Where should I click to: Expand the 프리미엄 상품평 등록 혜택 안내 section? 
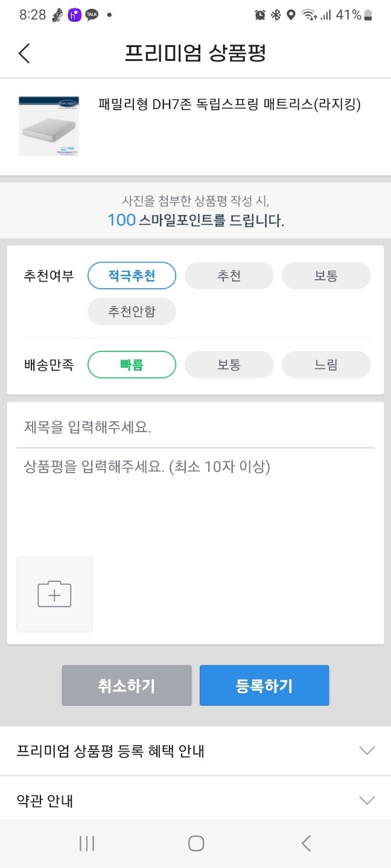[x=195, y=750]
